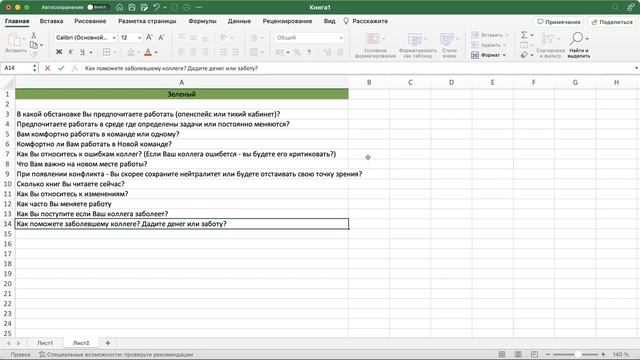Viewport: 640px width, 360px height.
Task: Open the Рисование ribbon tab
Action: [x=90, y=21]
